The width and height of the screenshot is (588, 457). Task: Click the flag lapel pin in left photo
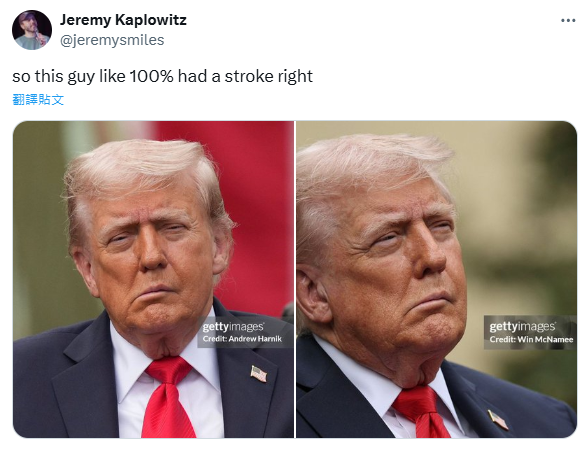pos(259,374)
